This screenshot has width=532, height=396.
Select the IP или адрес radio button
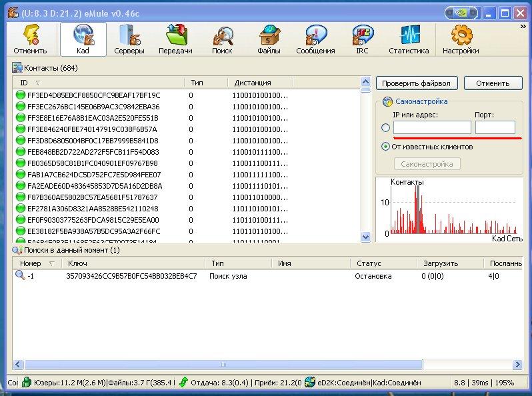click(385, 127)
